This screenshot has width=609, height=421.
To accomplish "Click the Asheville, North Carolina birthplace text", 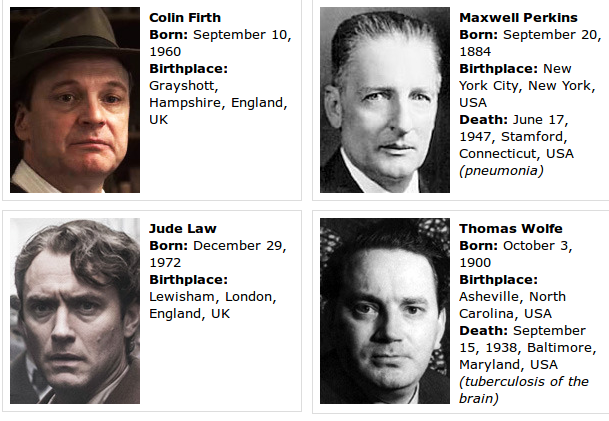I will click(512, 304).
